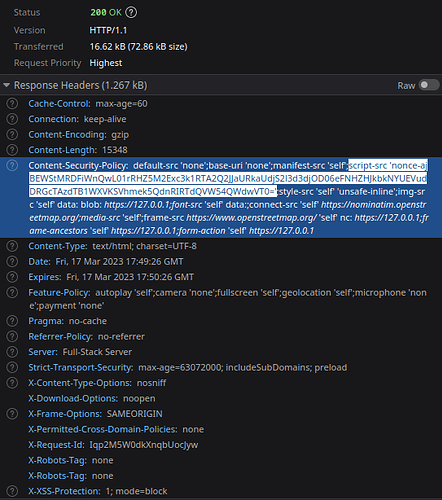
Task: Select the Content-Type header row
Action: tap(221, 246)
